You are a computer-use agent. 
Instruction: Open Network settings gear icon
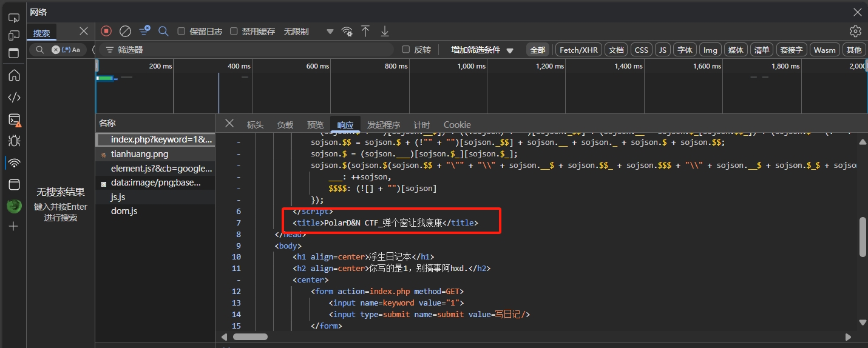pyautogui.click(x=855, y=31)
